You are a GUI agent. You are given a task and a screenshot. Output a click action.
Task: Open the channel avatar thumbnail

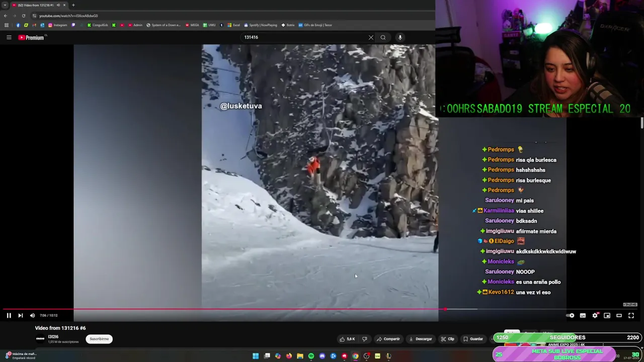40,339
